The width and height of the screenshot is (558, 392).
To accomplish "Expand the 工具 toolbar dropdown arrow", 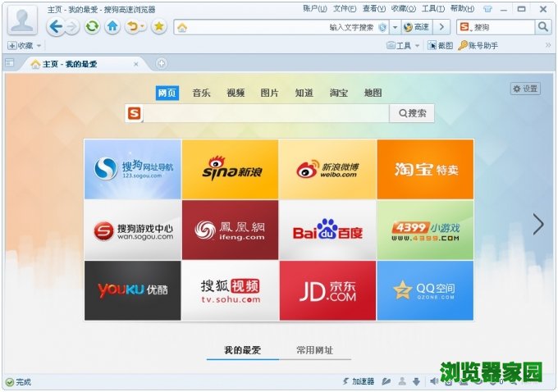I will point(417,46).
